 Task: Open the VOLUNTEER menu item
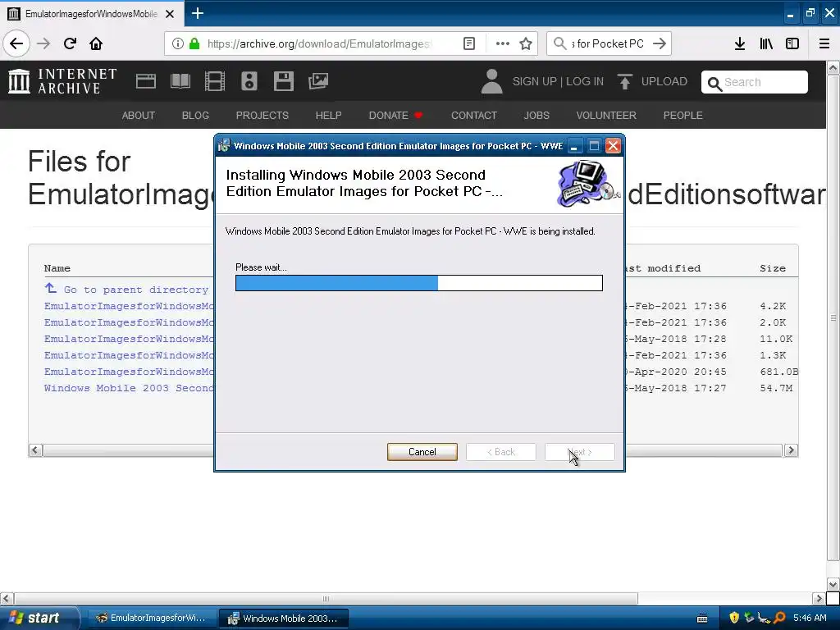pyautogui.click(x=606, y=115)
